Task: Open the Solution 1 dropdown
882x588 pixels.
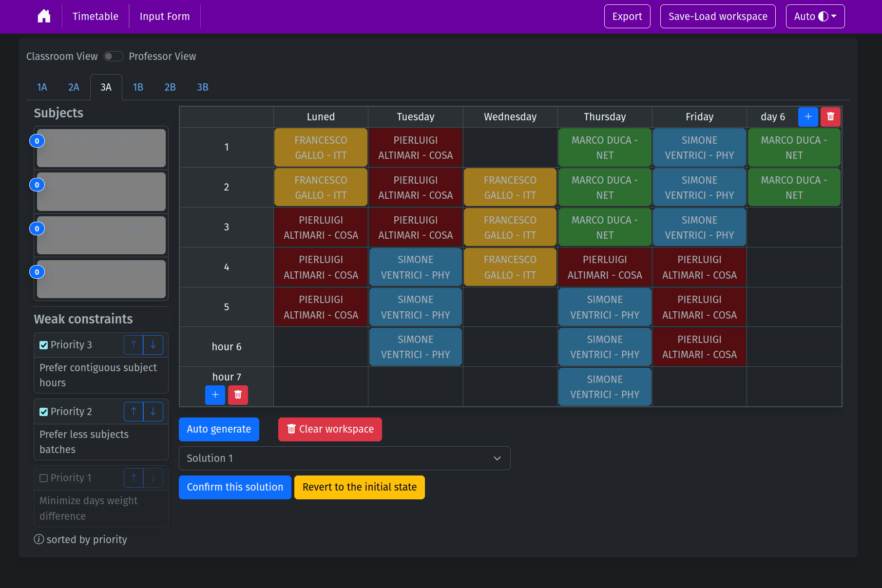Action: pyautogui.click(x=345, y=458)
